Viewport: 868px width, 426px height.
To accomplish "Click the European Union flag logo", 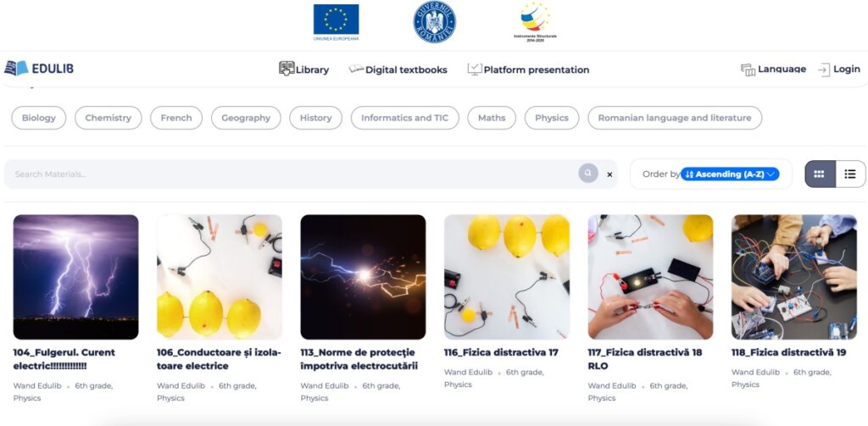I will pos(336,21).
